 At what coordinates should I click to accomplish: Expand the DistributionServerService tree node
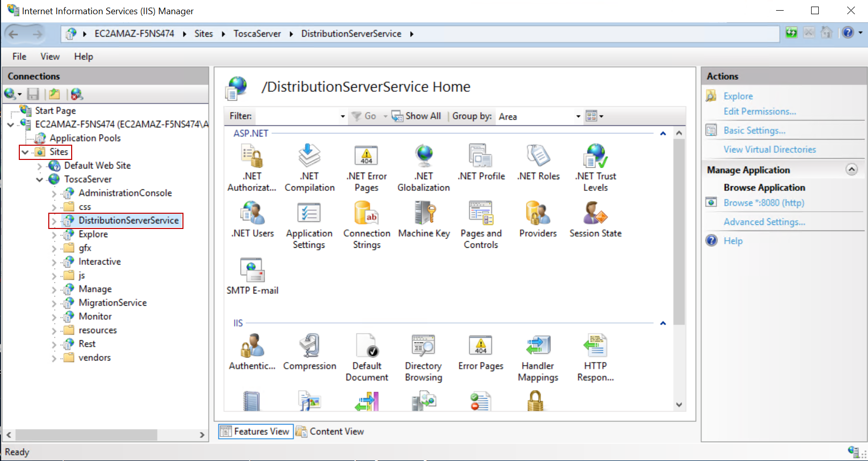tap(54, 220)
